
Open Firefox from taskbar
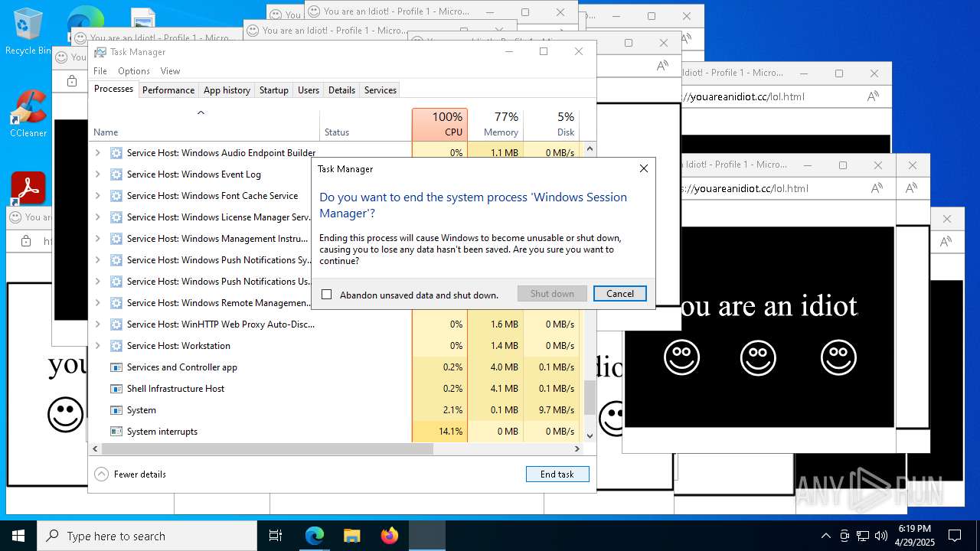(x=389, y=536)
